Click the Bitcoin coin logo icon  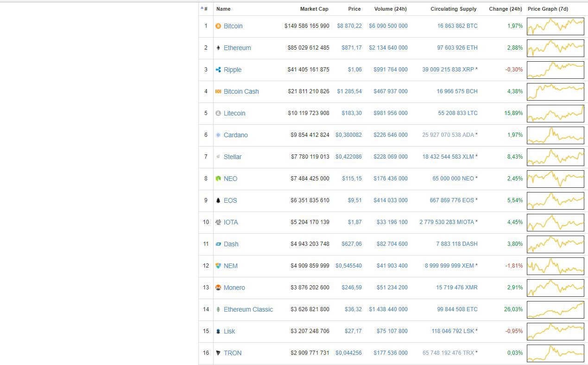(x=218, y=26)
